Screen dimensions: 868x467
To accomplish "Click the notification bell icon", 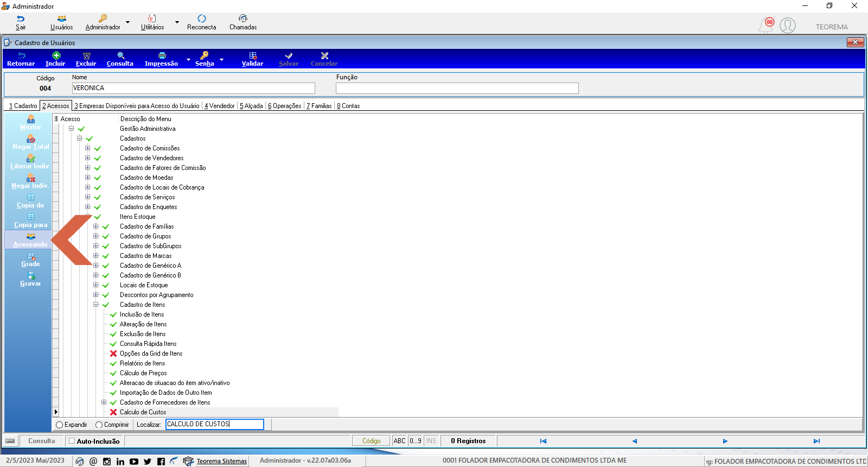I will (x=767, y=25).
